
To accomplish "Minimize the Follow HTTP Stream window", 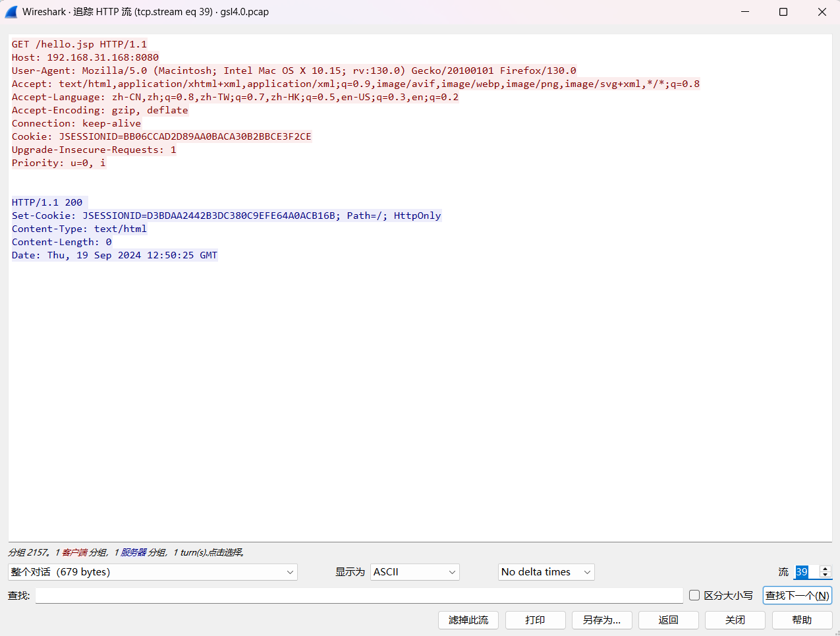I will (745, 12).
